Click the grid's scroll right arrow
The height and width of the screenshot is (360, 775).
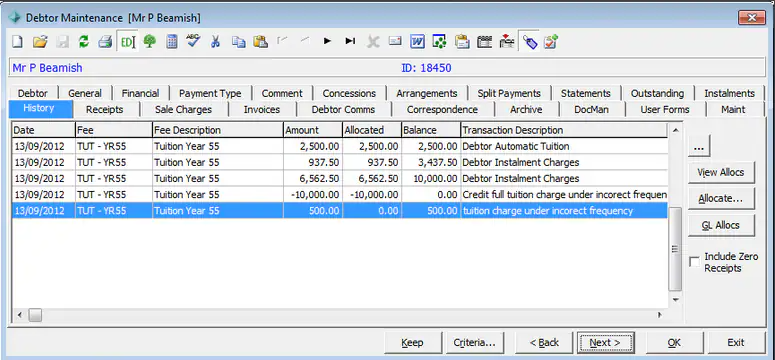pos(659,315)
